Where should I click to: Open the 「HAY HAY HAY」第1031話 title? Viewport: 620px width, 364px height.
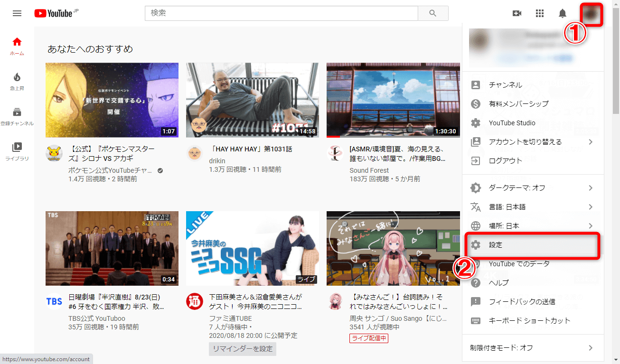(x=251, y=149)
